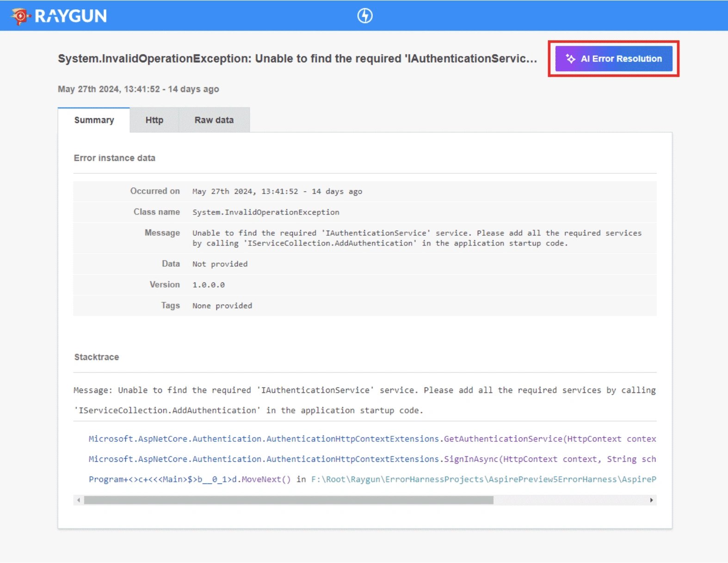Image resolution: width=728 pixels, height=563 pixels.
Task: Click the F:\Root\Raygun file path
Action: 484,479
